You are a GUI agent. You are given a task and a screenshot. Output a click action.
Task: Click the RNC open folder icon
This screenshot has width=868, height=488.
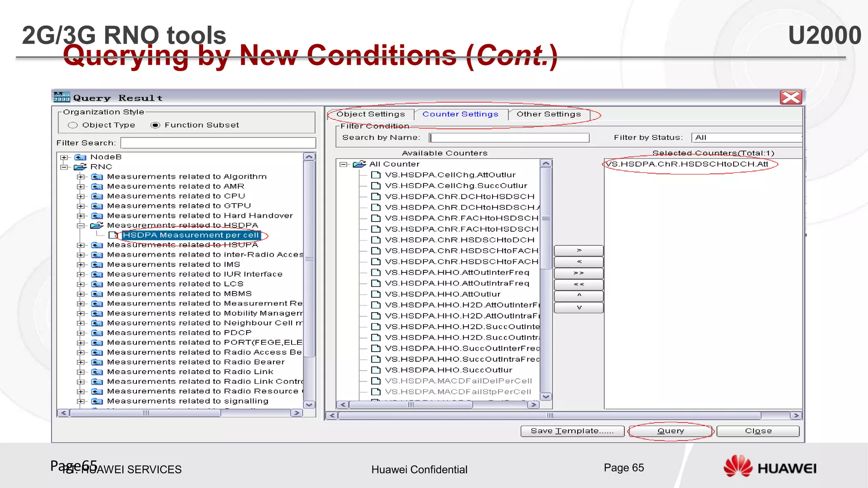coord(80,167)
